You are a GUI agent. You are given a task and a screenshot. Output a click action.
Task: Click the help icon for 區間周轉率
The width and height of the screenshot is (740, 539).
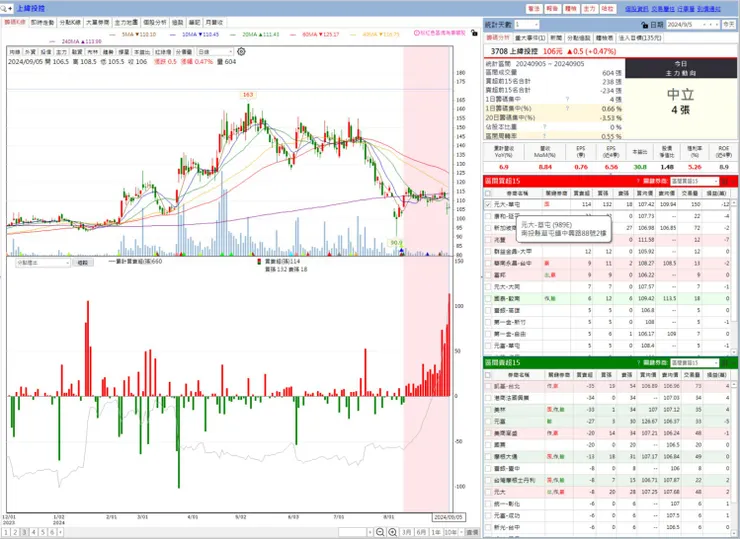coord(544,136)
